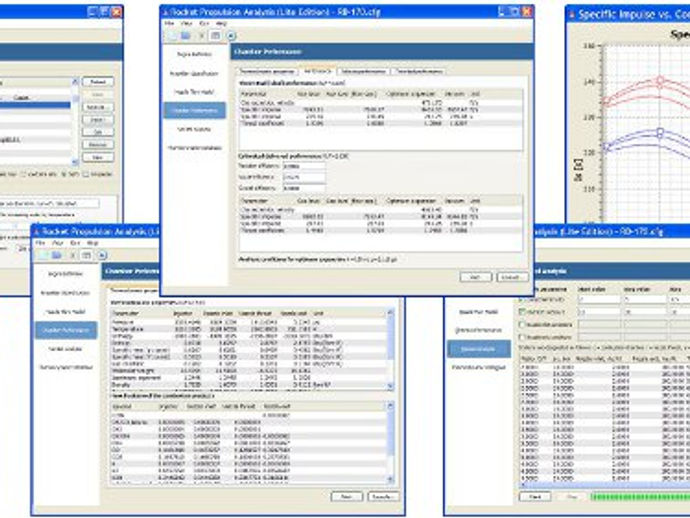This screenshot has height=518, width=690.
Task: Open File menu in front window
Action: coord(169,23)
